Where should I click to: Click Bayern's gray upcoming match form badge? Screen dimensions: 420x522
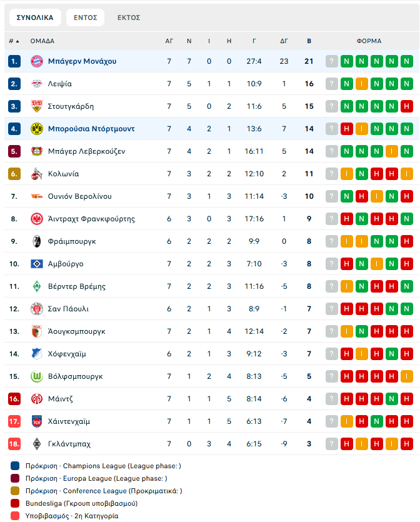coord(332,61)
